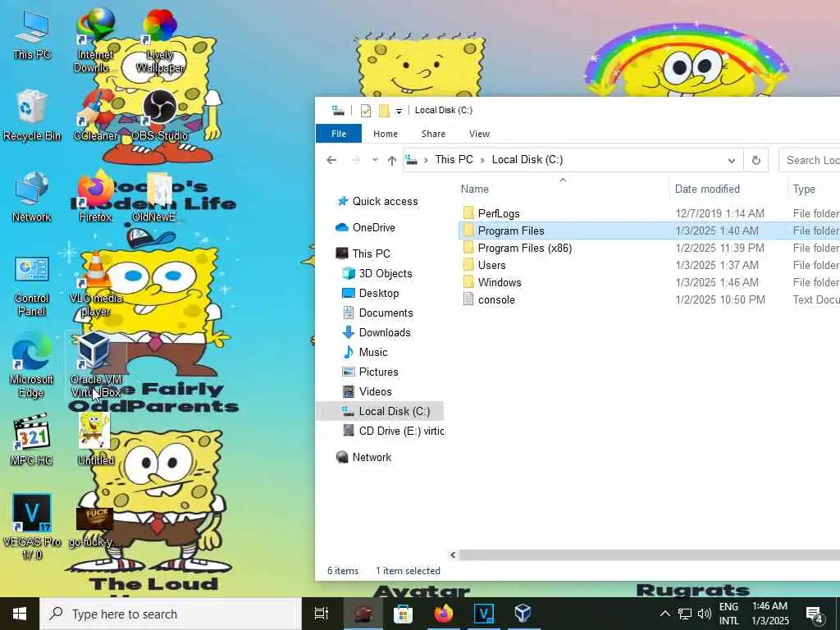Open the This PC desktop icon
This screenshot has height=630, width=840.
coord(32,34)
